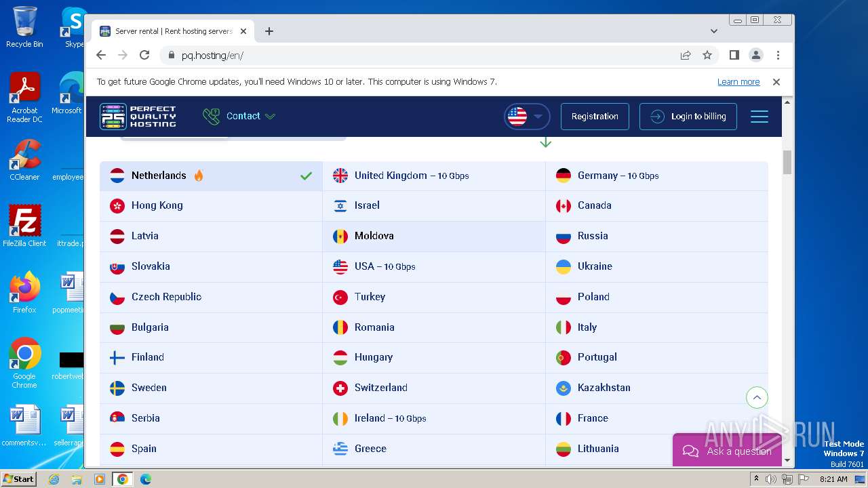Click the share page icon
Screen dimensions: 868x488
[686, 56]
